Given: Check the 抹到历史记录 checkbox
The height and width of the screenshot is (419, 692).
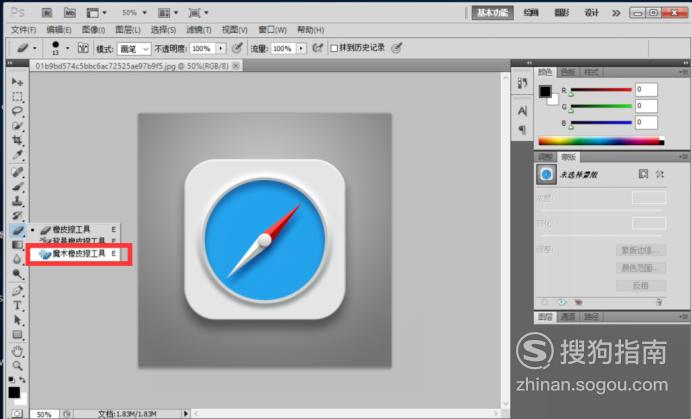Looking at the screenshot, I should pyautogui.click(x=334, y=48).
